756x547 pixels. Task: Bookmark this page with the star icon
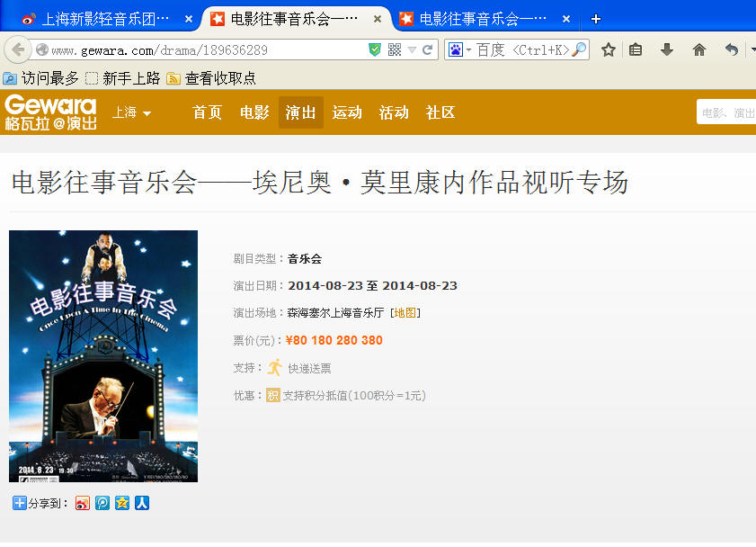(x=609, y=49)
